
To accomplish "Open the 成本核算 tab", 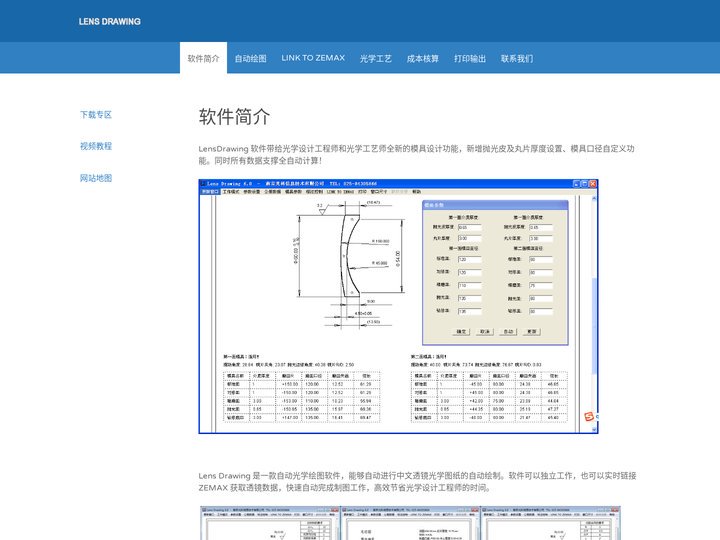I will tap(422, 58).
